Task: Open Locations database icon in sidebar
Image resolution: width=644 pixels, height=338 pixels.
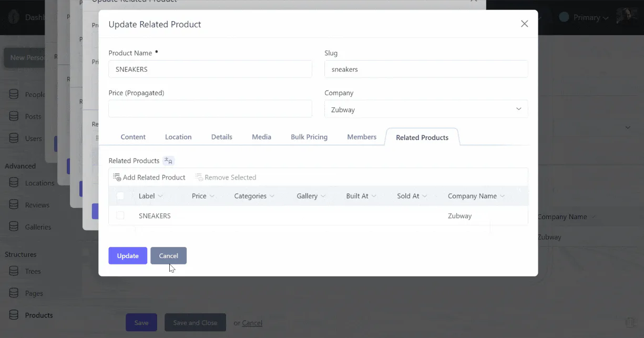Action: (15, 183)
